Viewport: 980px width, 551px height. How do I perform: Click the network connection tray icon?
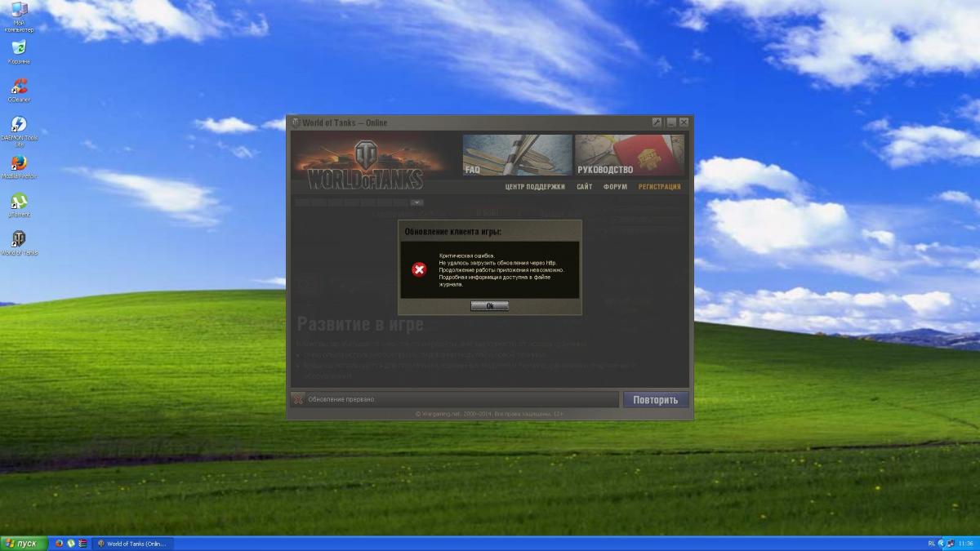click(951, 544)
